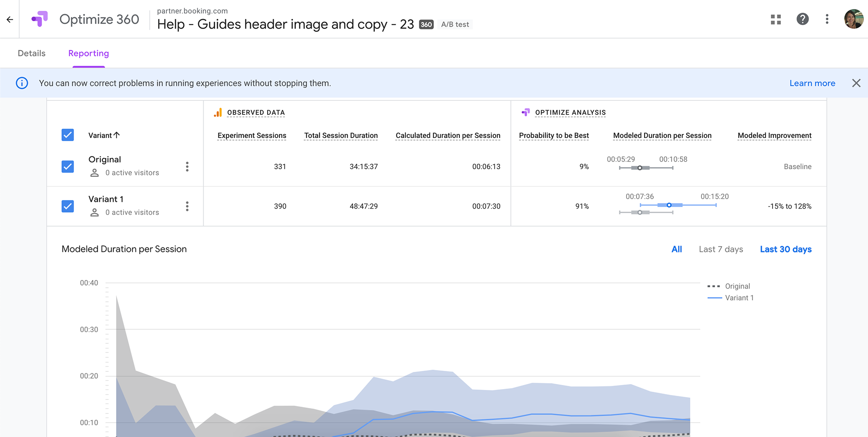The image size is (868, 437).
Task: Click the Baseline improvement cell
Action: 797,167
